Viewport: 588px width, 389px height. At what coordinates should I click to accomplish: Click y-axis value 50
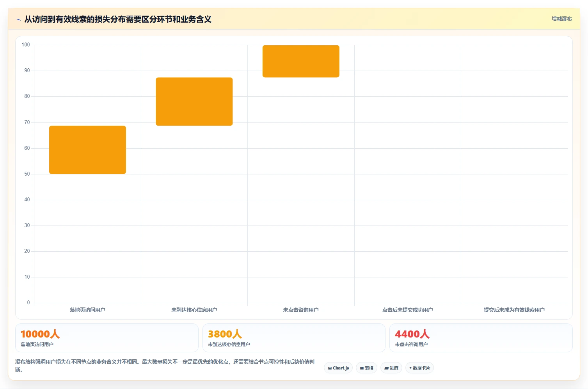click(x=27, y=174)
